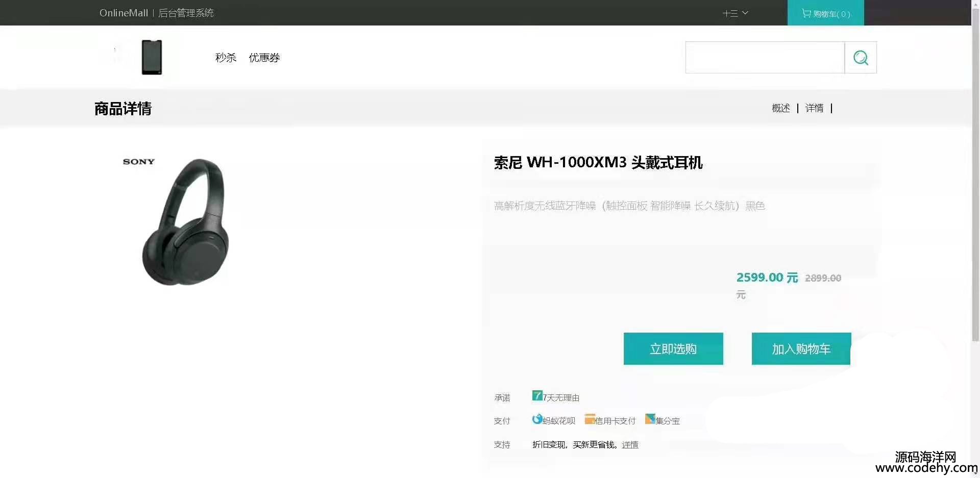Image resolution: width=980 pixels, height=478 pixels.
Task: Click the phone logo image in header
Action: tap(152, 57)
